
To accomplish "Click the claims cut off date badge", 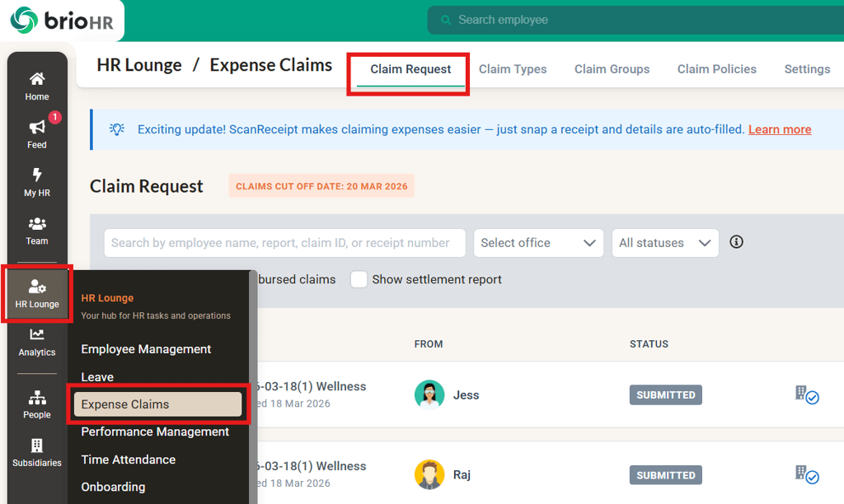I will click(321, 186).
